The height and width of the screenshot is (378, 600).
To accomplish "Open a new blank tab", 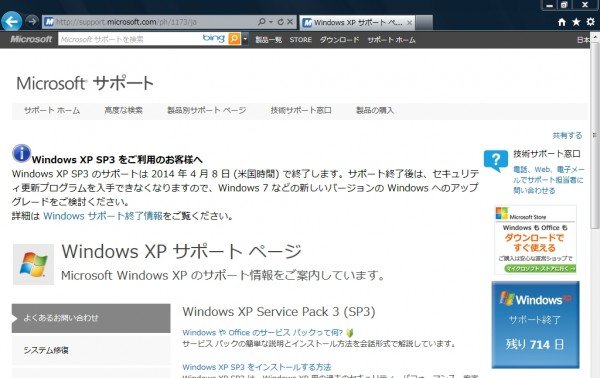I will pyautogui.click(x=424, y=23).
